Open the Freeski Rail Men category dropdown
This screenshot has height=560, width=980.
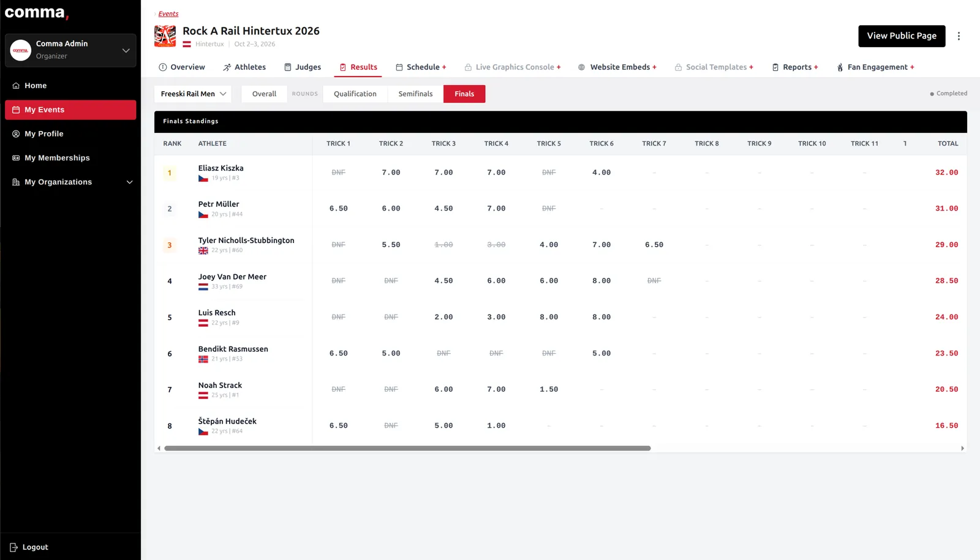(193, 94)
